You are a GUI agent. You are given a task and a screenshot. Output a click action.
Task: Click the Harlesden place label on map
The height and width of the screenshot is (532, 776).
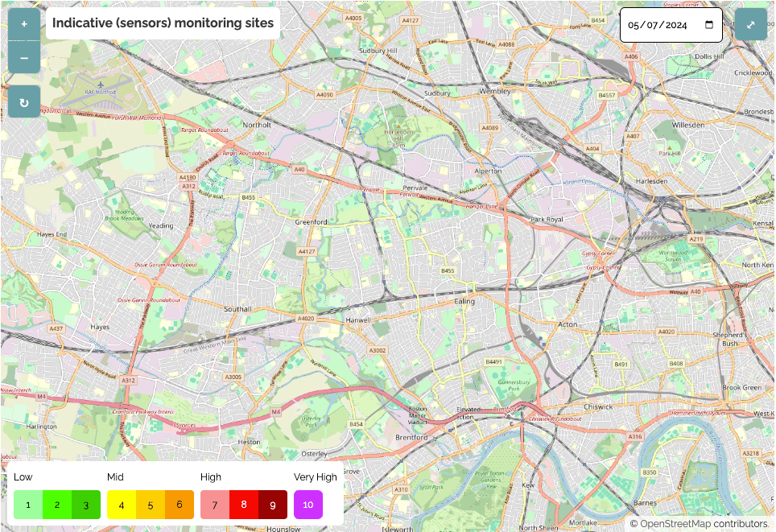tap(651, 180)
